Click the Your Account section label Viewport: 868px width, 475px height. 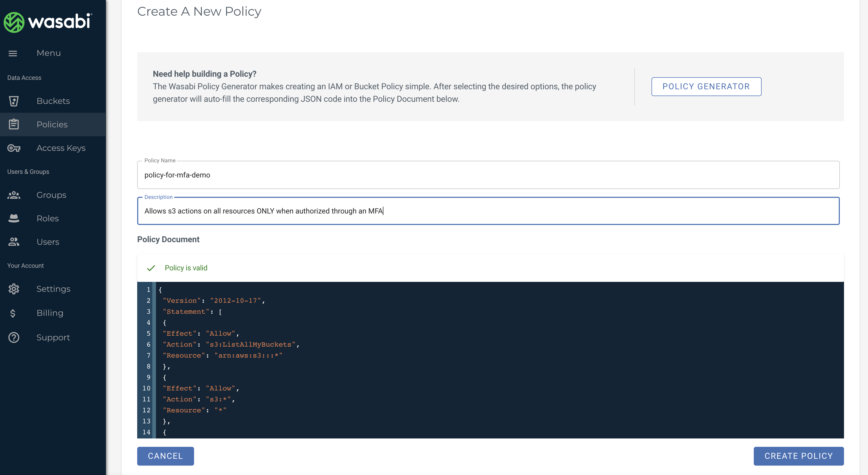coord(26,266)
